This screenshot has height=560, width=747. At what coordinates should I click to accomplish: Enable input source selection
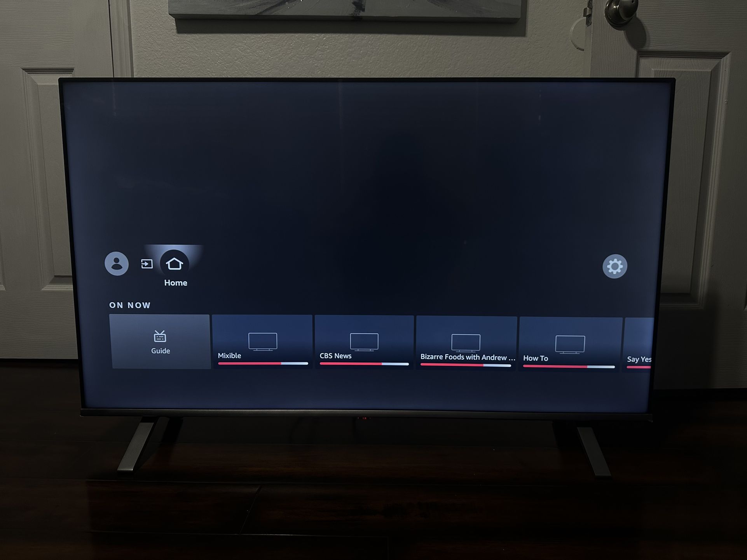(147, 265)
